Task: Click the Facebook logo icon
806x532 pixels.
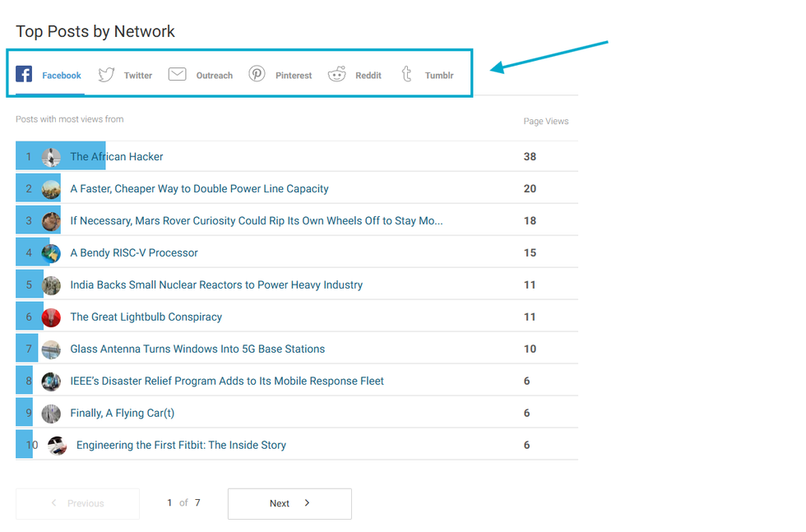Action: coord(24,75)
